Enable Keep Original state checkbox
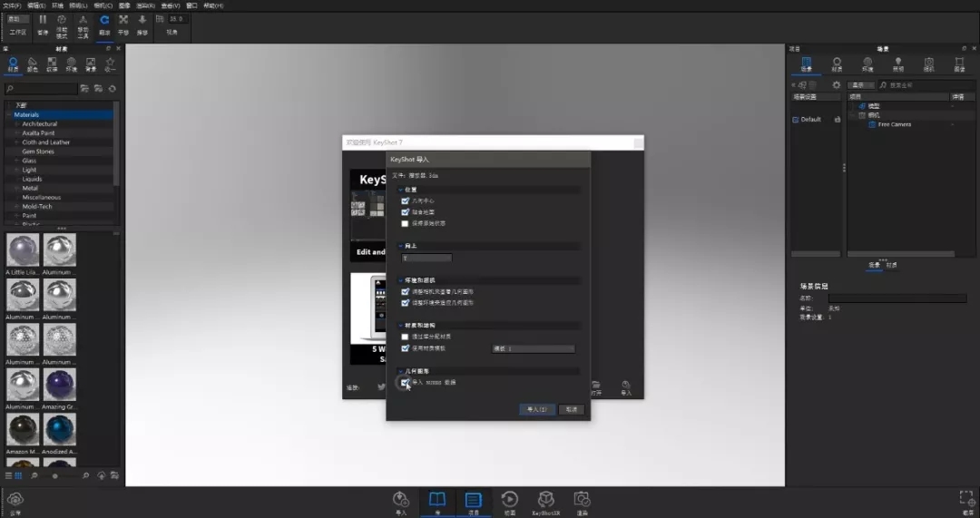This screenshot has height=518, width=980. coord(405,223)
